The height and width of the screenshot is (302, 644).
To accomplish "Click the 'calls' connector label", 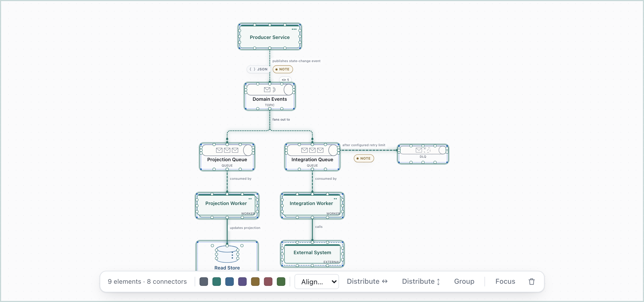I will (319, 227).
